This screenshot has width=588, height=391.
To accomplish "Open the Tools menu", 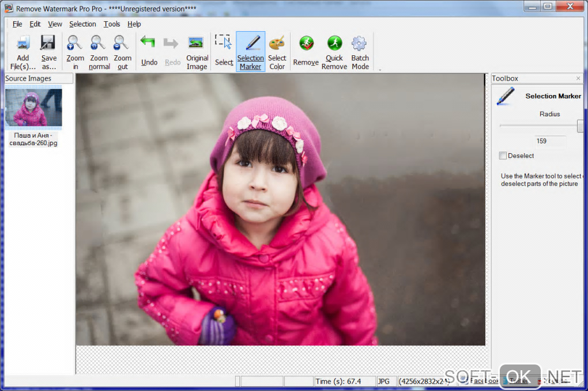I will 112,24.
